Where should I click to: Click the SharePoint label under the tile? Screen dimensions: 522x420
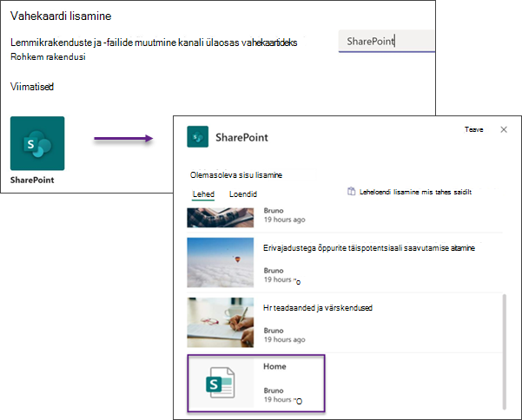(32, 180)
